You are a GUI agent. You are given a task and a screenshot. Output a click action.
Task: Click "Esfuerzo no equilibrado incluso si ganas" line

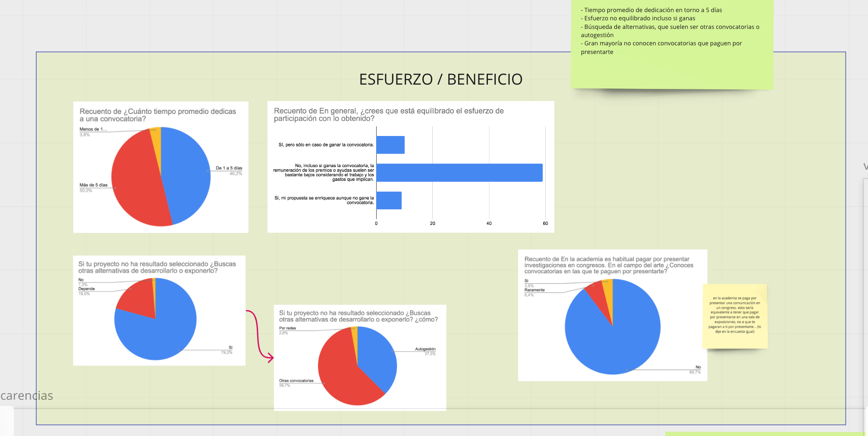point(638,18)
